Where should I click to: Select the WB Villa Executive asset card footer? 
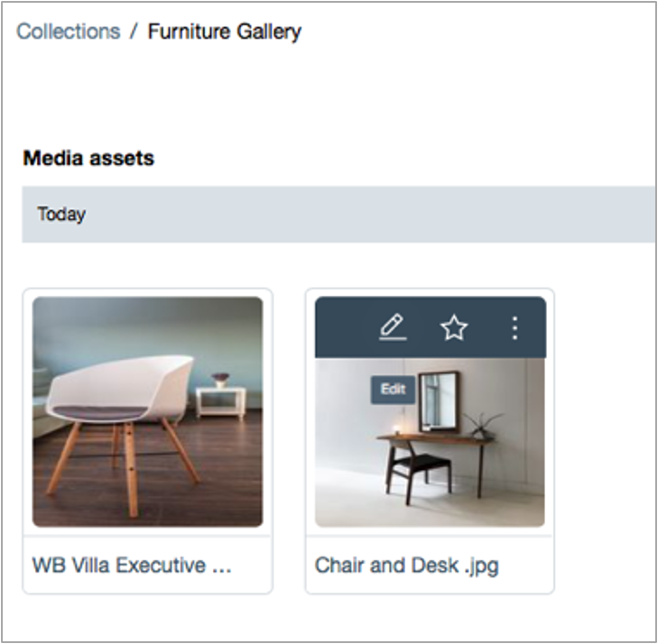(148, 565)
